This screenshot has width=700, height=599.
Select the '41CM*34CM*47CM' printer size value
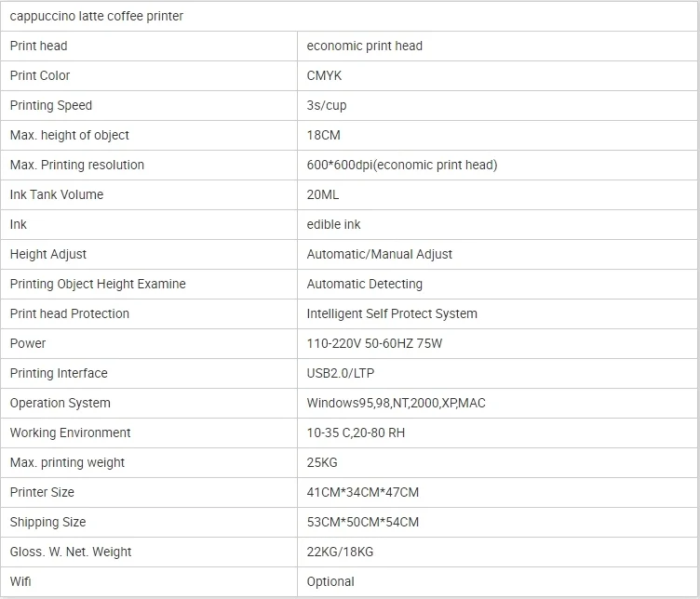coord(362,492)
